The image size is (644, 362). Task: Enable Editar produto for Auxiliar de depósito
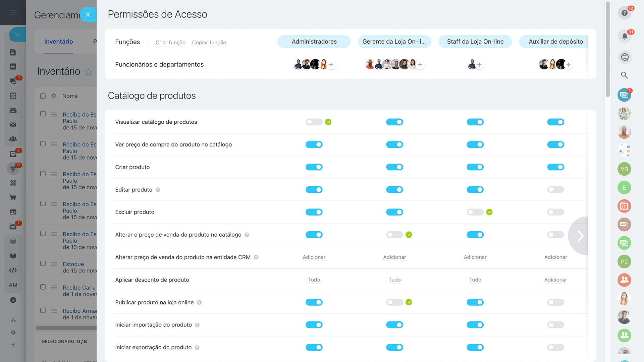pyautogui.click(x=555, y=190)
